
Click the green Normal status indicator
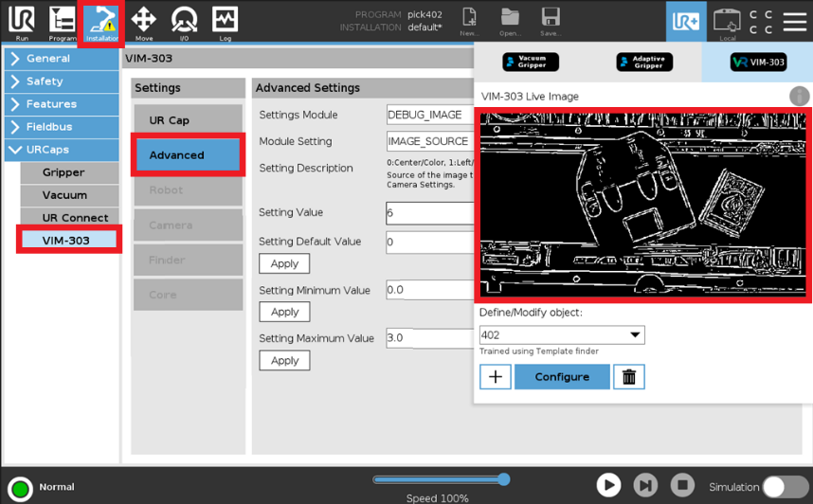(20, 489)
